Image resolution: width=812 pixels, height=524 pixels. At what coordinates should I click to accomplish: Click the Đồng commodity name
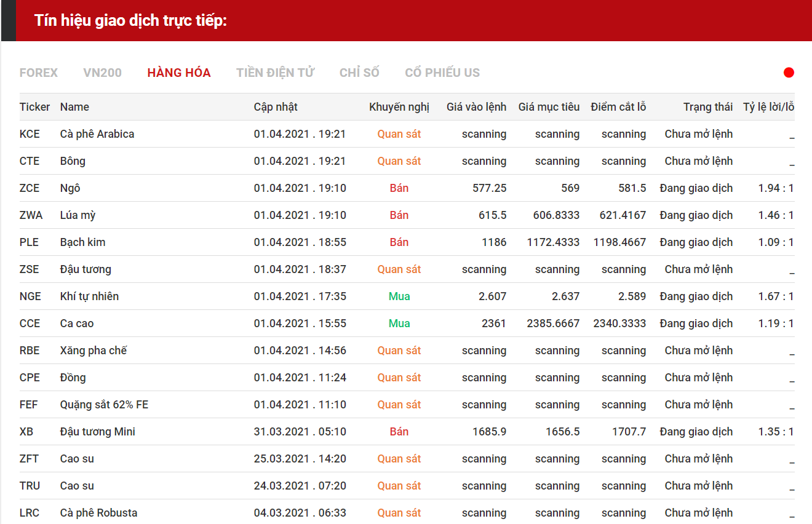[73, 378]
